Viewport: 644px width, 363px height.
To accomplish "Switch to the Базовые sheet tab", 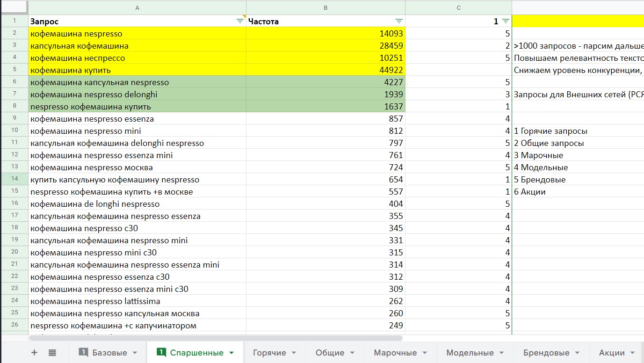I will [109, 353].
